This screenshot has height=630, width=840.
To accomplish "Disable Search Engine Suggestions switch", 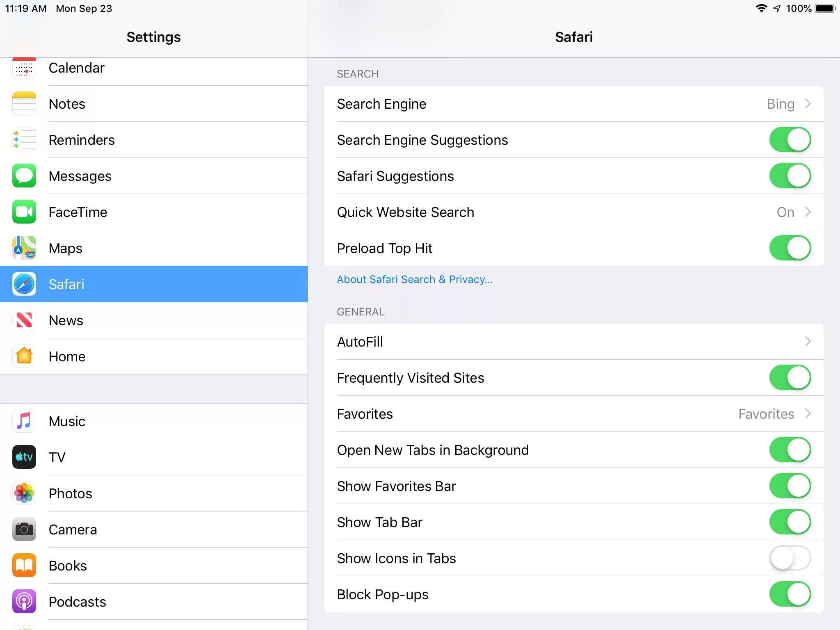I will pos(790,140).
